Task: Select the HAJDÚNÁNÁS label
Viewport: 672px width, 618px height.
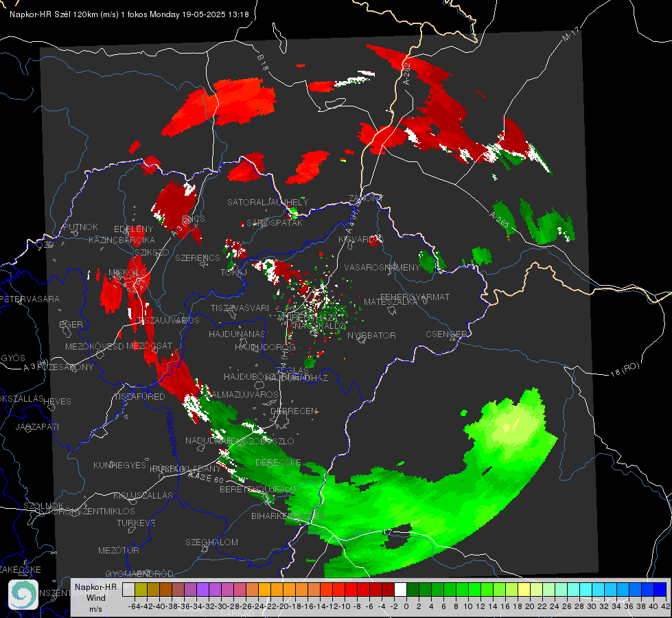Action: tap(237, 334)
